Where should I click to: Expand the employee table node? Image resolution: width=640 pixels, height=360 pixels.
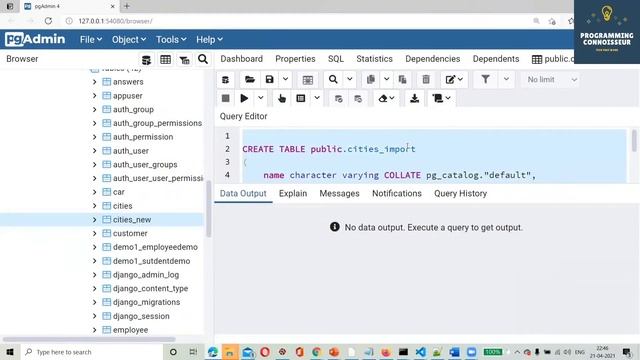[x=94, y=330]
